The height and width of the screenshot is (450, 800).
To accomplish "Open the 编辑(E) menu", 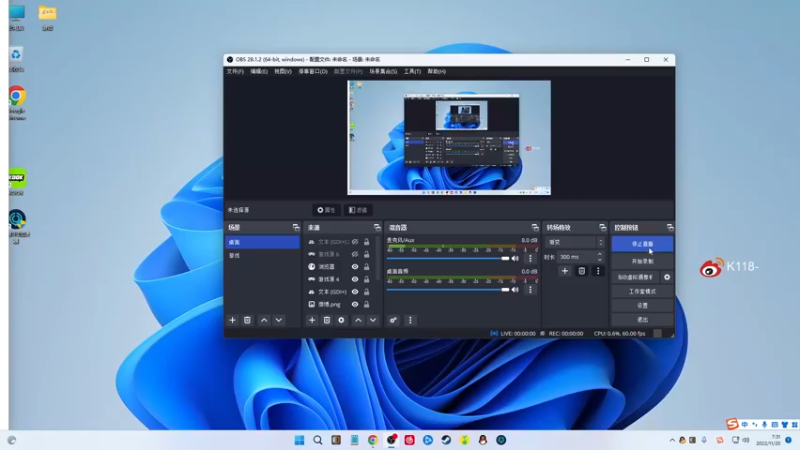I will point(259,71).
